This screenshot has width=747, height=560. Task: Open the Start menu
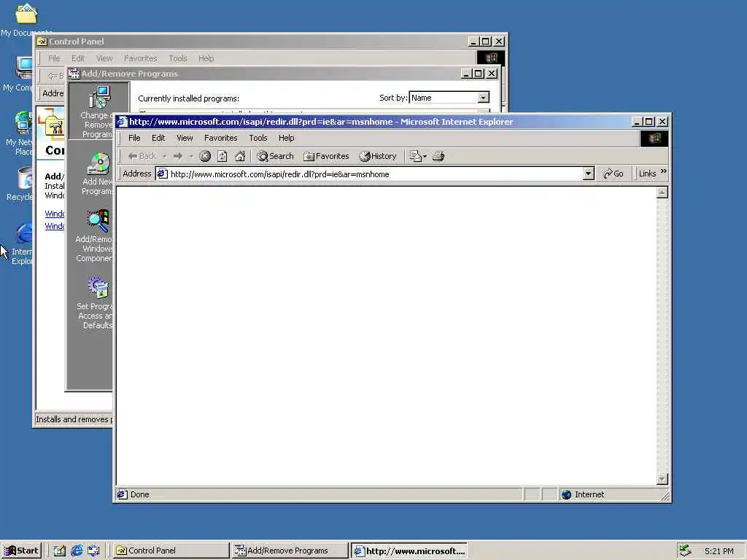pos(21,551)
